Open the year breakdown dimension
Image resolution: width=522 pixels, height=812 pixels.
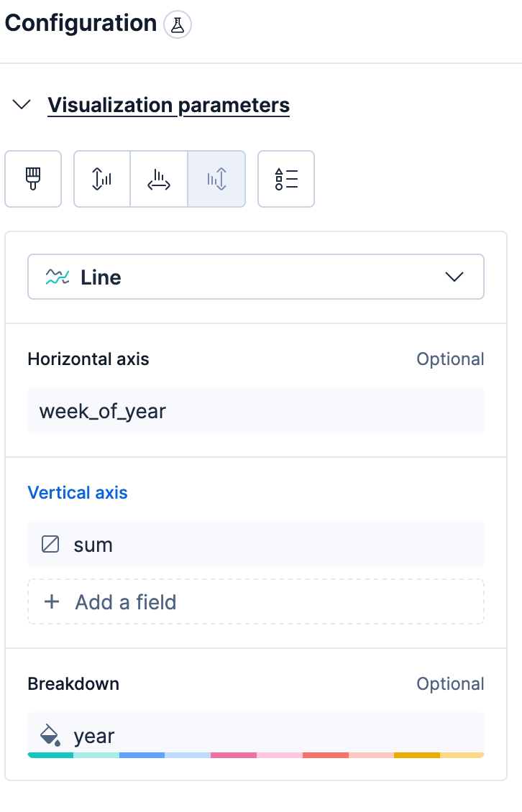click(x=255, y=735)
